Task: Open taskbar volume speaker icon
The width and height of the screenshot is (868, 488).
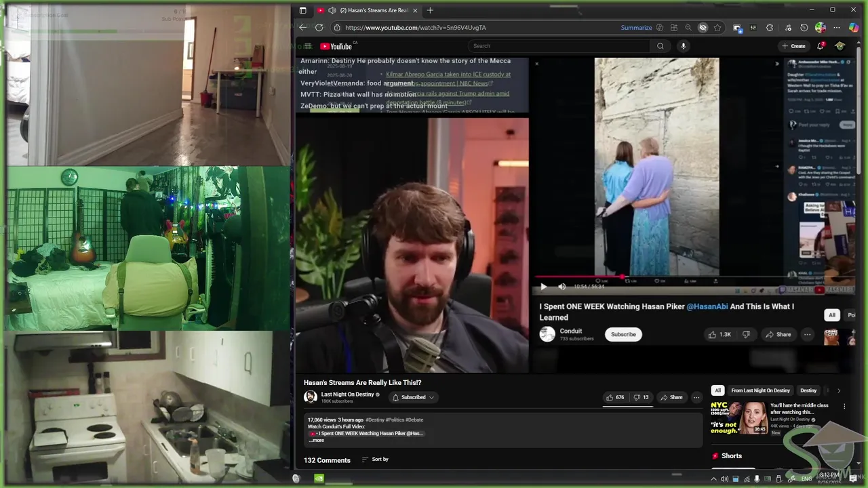Action: point(724,479)
